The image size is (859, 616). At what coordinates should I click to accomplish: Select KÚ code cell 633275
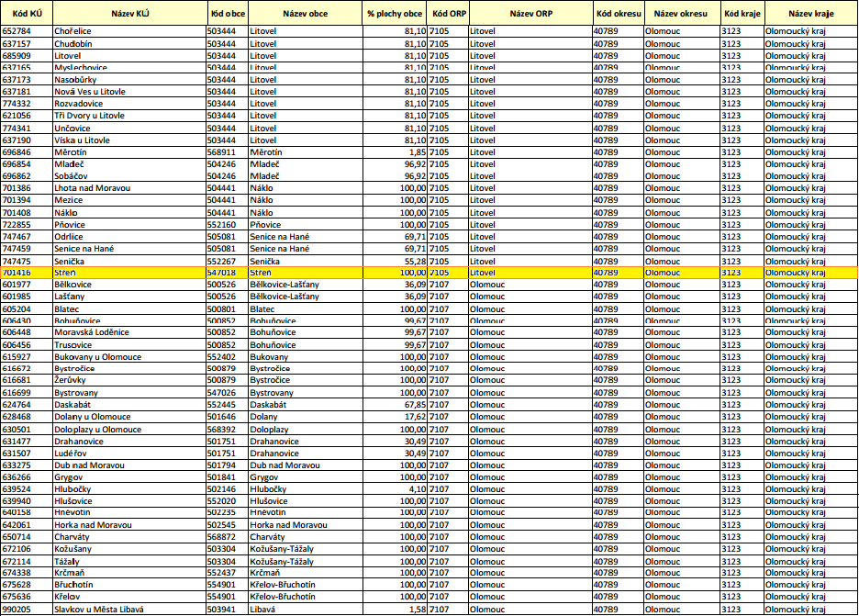(27, 465)
